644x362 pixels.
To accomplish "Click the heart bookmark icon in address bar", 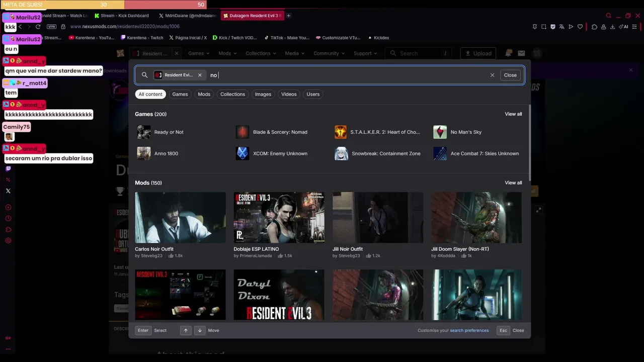I will [x=580, y=27].
